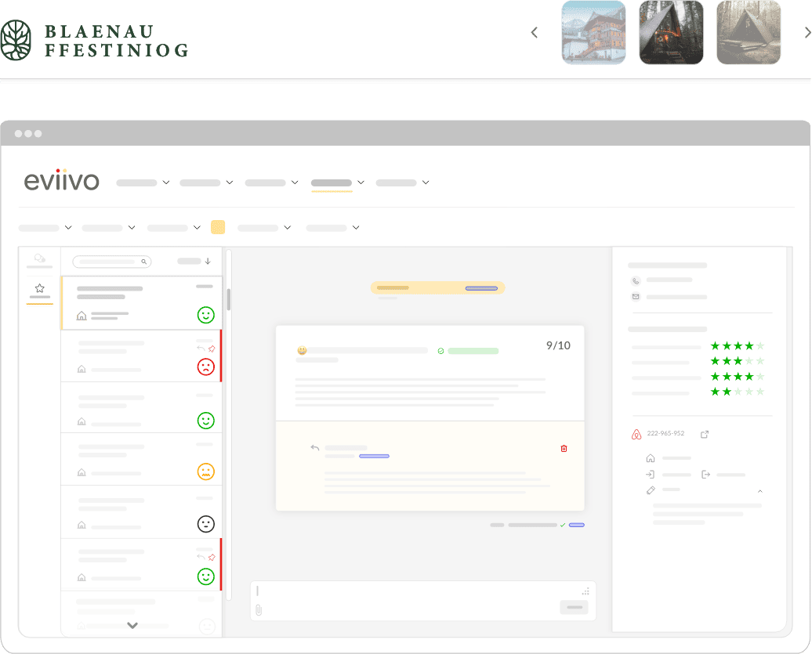Viewport: 812px width, 654px height.
Task: Click the check-in arrow icon
Action: tap(650, 475)
